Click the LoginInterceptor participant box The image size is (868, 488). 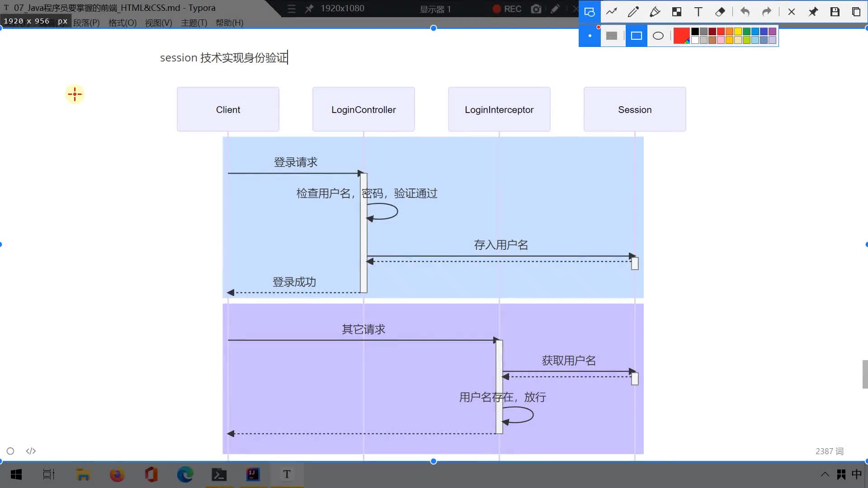pos(499,109)
